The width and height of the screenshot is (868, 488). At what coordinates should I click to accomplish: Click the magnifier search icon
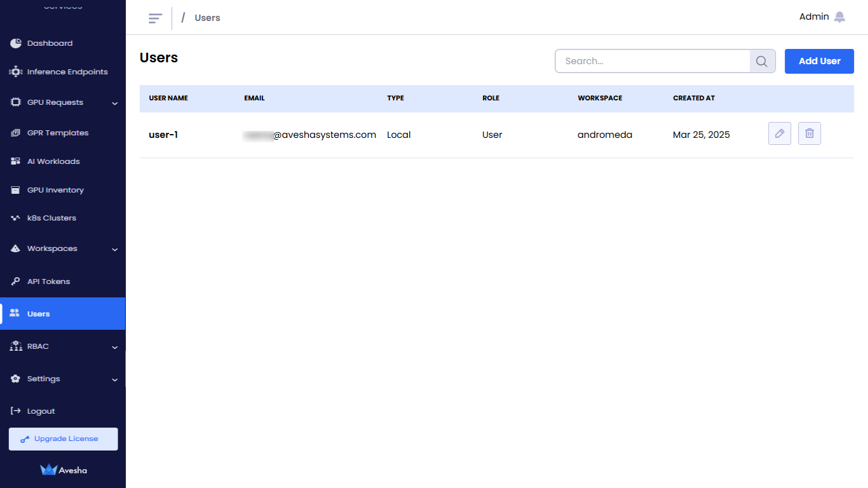coord(762,62)
